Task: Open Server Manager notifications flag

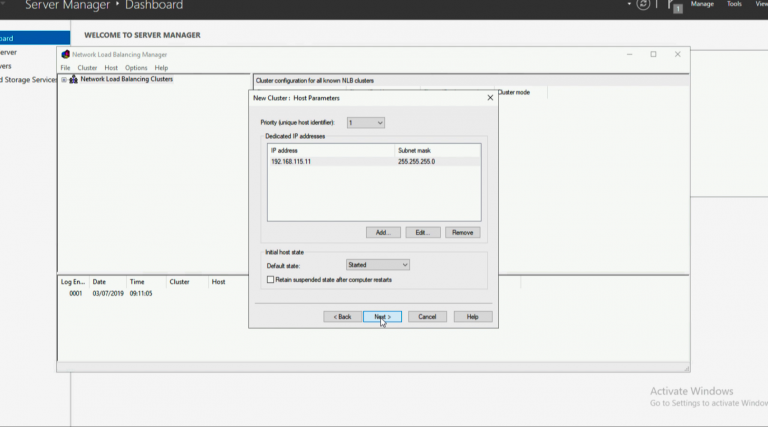Action: (674, 5)
